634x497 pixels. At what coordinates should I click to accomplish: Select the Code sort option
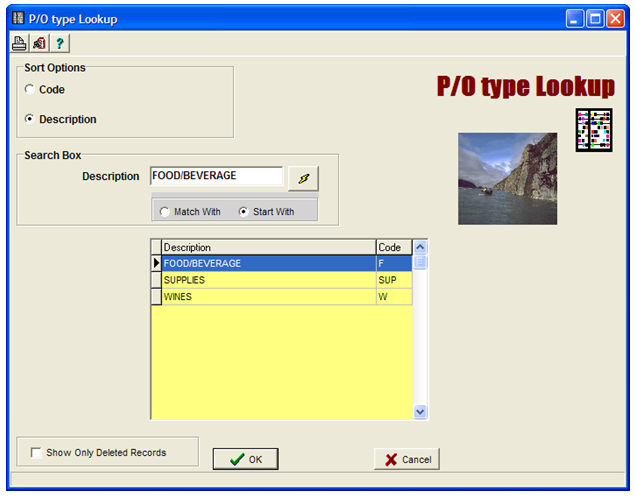pyautogui.click(x=30, y=90)
